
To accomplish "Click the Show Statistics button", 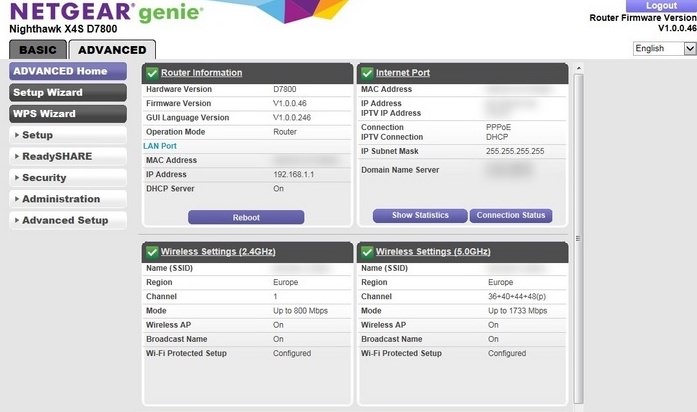I will click(420, 216).
